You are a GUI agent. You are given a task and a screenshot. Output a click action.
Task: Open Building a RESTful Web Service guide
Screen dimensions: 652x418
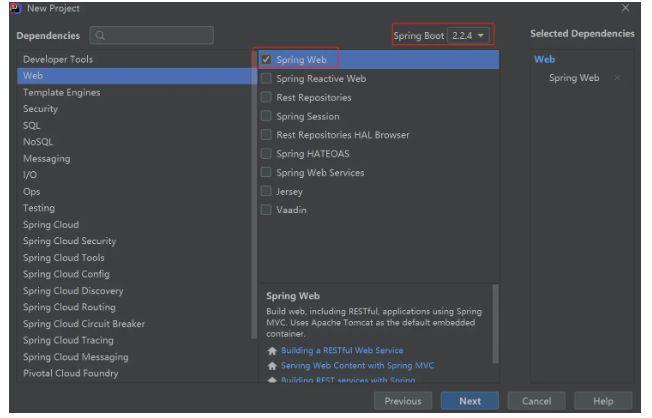pyautogui.click(x=342, y=351)
